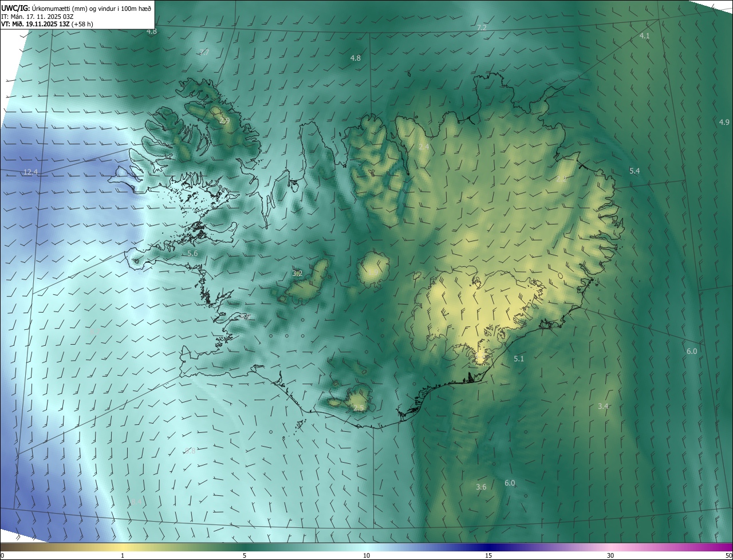The height and width of the screenshot is (560, 733).
Task: Click the 4.1 value in the northeast corner
Action: pos(645,36)
